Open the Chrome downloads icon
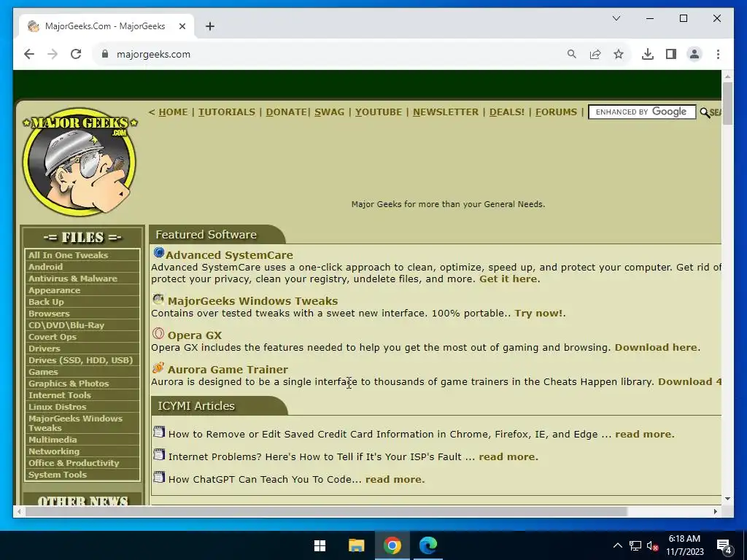This screenshot has width=747, height=560. [648, 54]
